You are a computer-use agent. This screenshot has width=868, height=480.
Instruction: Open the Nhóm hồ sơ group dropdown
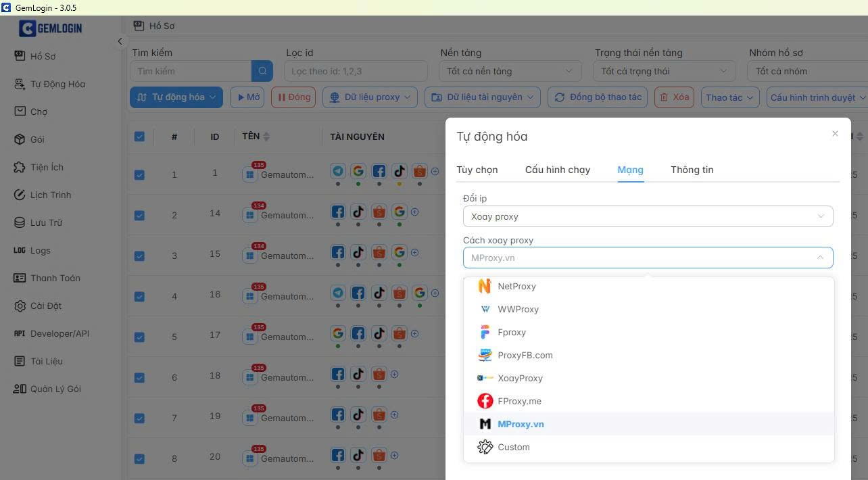(807, 71)
